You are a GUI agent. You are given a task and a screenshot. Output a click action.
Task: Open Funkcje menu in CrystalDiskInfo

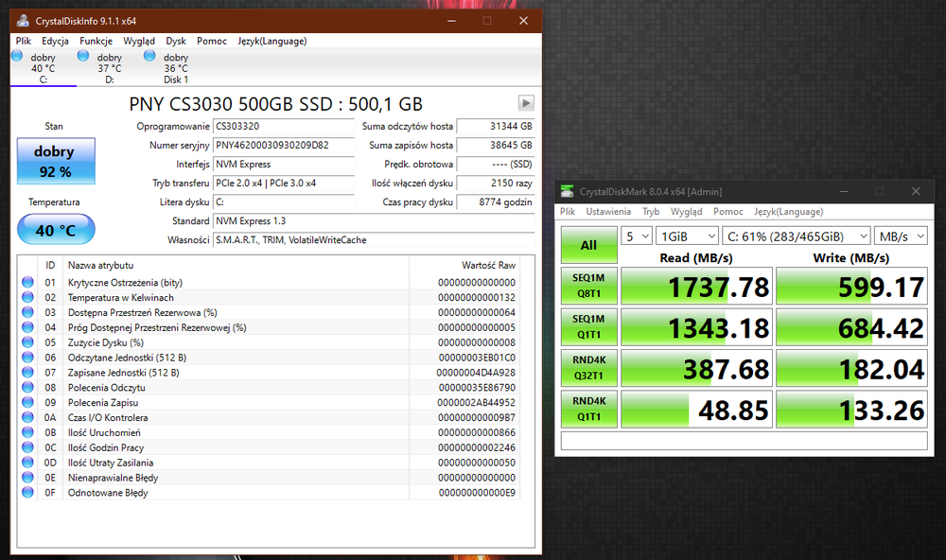[x=96, y=41]
